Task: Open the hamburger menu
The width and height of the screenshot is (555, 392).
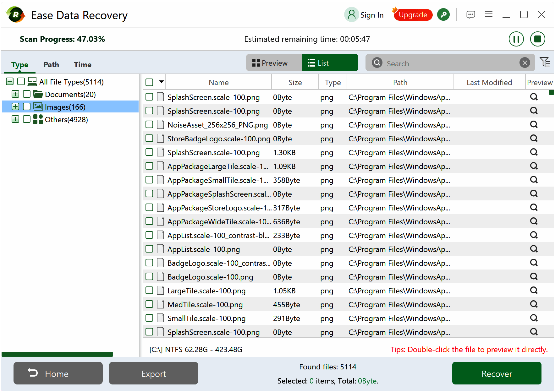Action: 488,14
